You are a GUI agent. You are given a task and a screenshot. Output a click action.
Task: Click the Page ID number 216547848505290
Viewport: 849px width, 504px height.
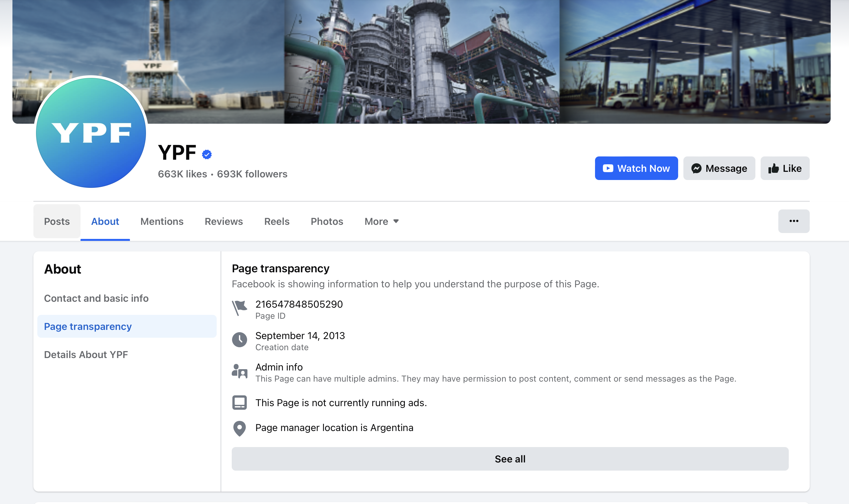(299, 304)
